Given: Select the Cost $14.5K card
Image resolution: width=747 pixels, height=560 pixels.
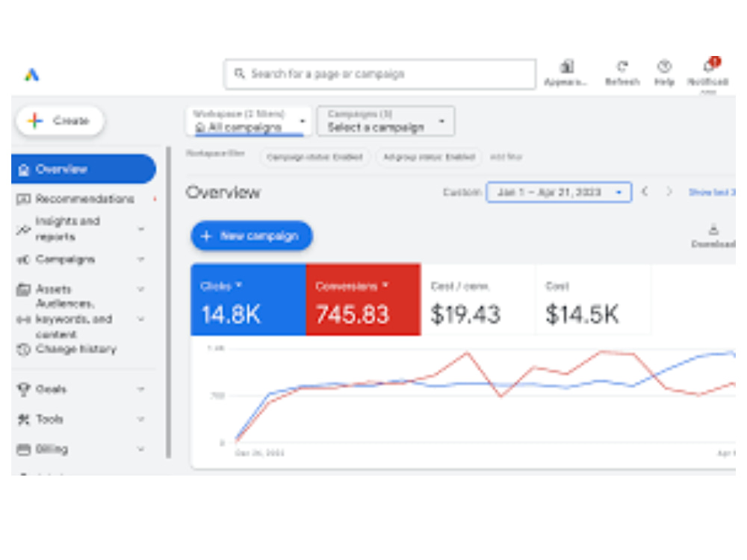Looking at the screenshot, I should coord(594,300).
